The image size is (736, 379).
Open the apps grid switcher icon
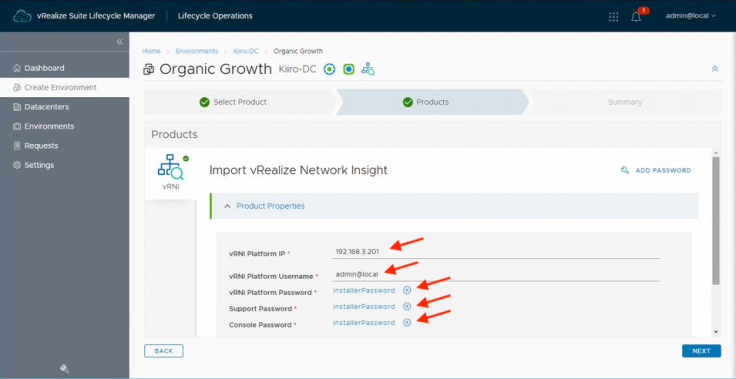pyautogui.click(x=613, y=16)
